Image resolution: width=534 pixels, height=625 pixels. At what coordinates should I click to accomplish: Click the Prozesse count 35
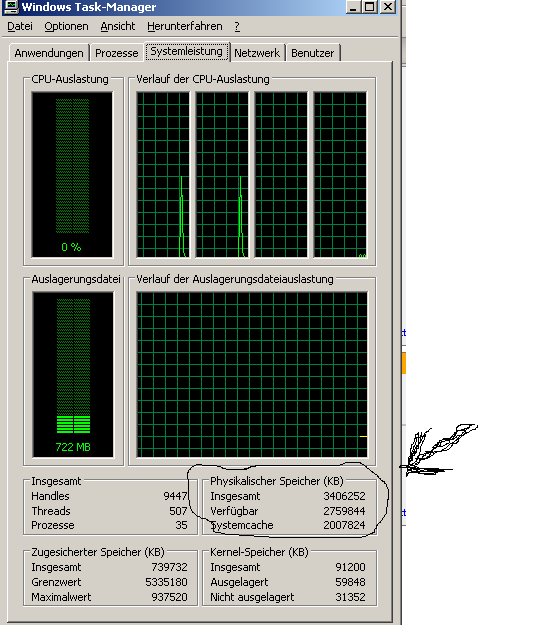tap(181, 525)
